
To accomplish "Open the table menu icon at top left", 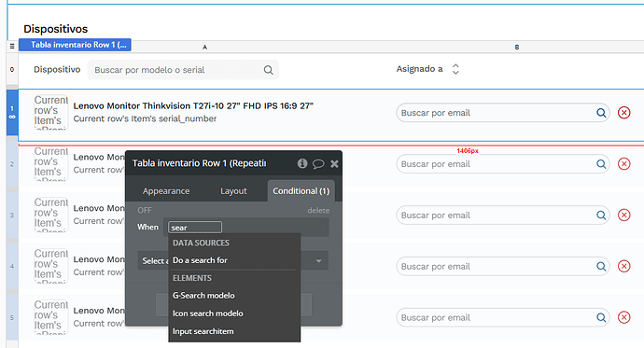I will click(x=12, y=46).
